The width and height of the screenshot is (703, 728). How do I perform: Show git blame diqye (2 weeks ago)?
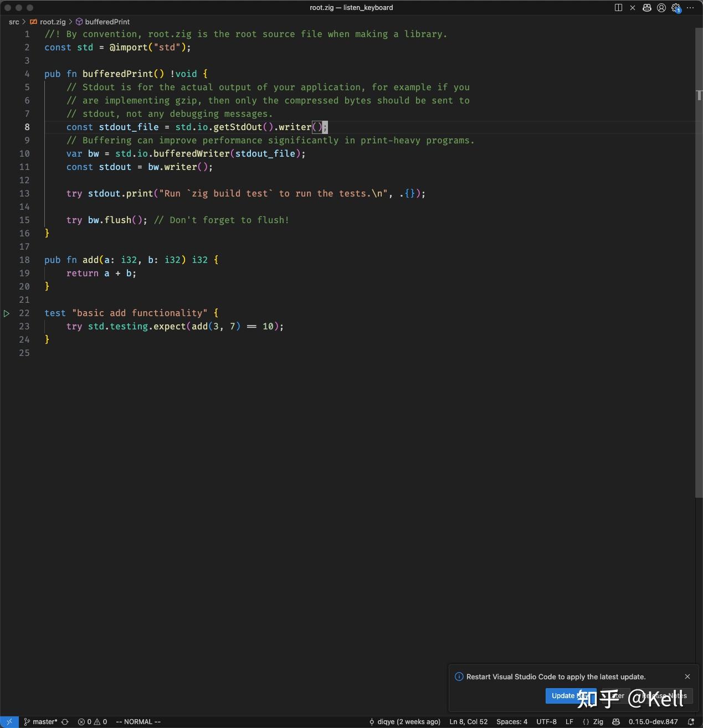(405, 722)
